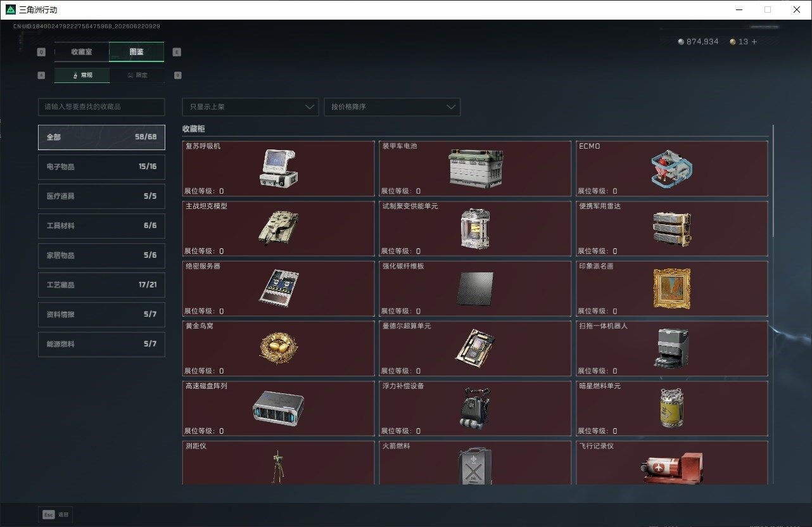Select the 复苏呼吸机 ventilator item icon
This screenshot has height=527, width=812.
pos(278,168)
